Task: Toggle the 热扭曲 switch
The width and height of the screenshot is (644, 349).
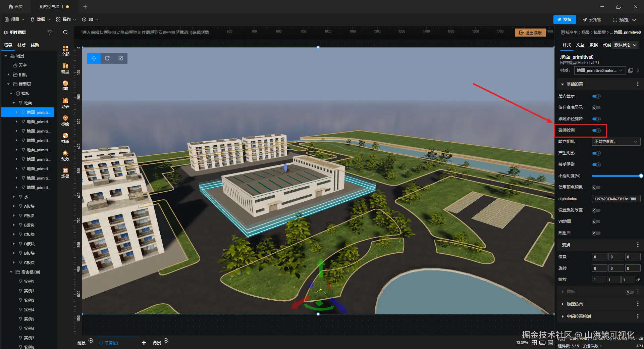Action: point(596,233)
